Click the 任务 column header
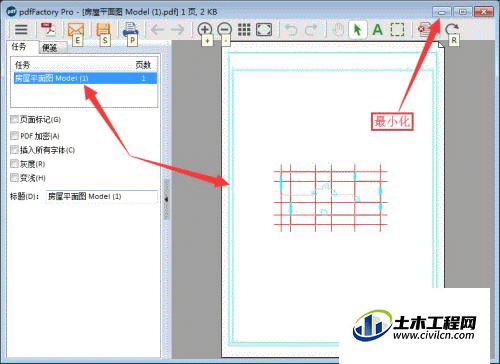The height and width of the screenshot is (364, 500). pyautogui.click(x=22, y=65)
